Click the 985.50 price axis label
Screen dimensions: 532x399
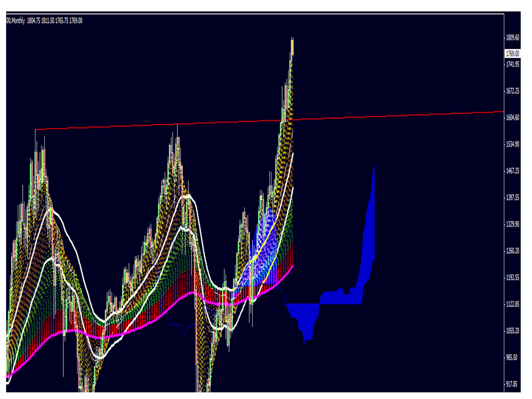[513, 357]
